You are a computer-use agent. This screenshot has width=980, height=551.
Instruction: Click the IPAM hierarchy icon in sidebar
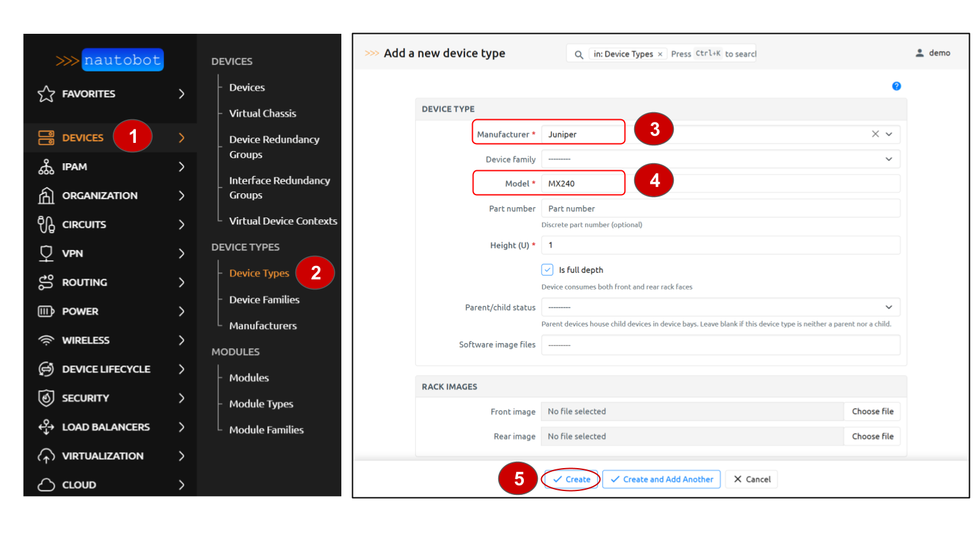tap(46, 167)
